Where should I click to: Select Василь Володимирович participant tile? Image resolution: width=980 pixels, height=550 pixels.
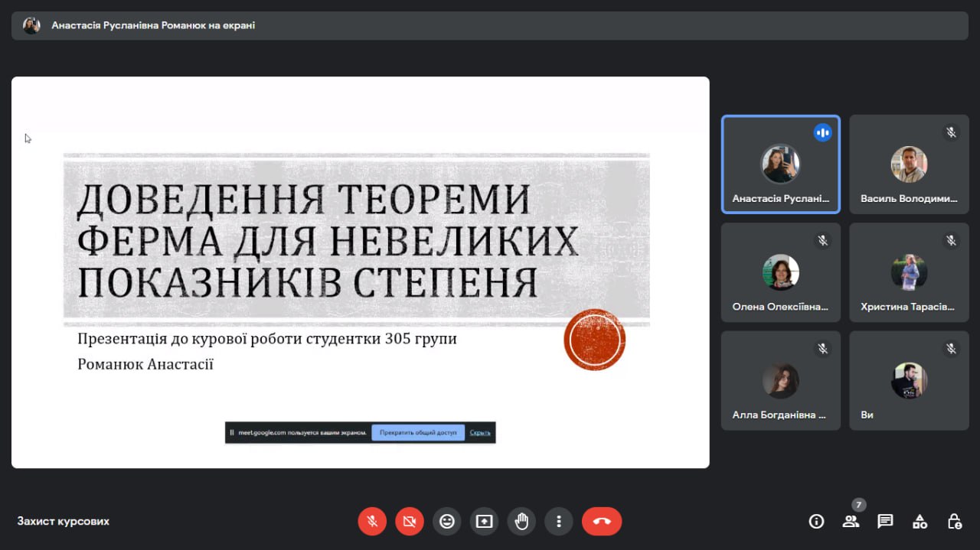pos(909,164)
